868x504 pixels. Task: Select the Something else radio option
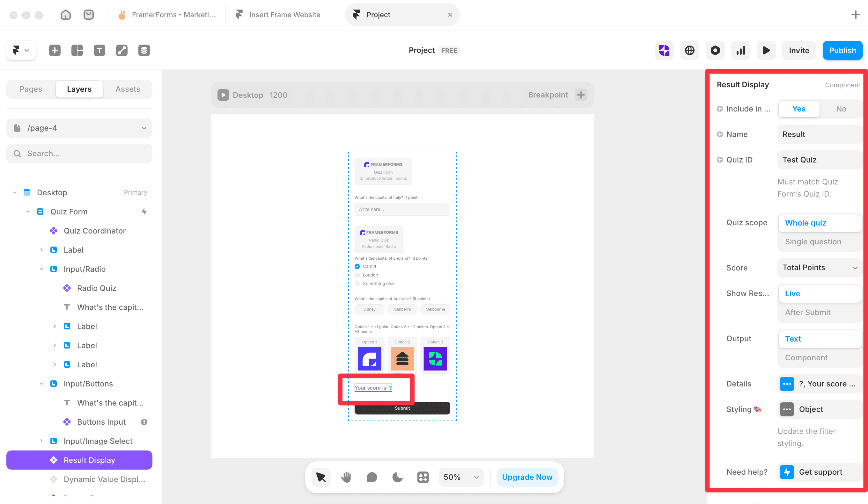point(357,284)
